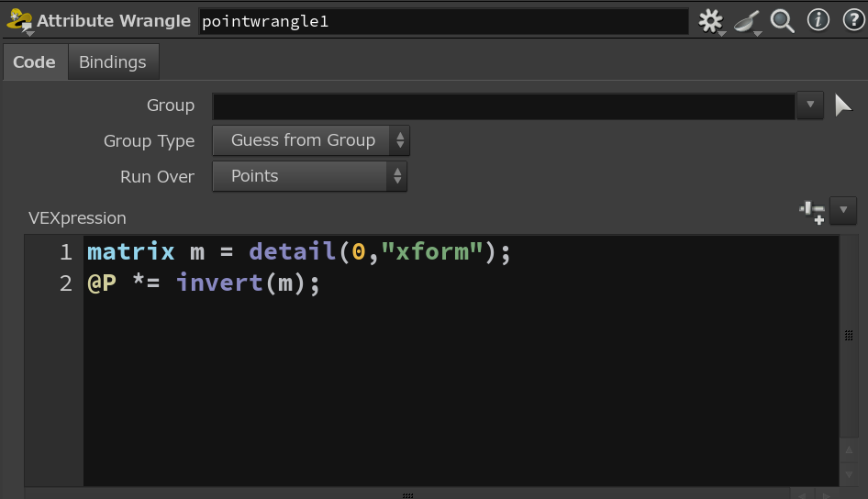Image resolution: width=868 pixels, height=499 pixels.
Task: Open the Group Type dropdown
Action: coord(310,140)
